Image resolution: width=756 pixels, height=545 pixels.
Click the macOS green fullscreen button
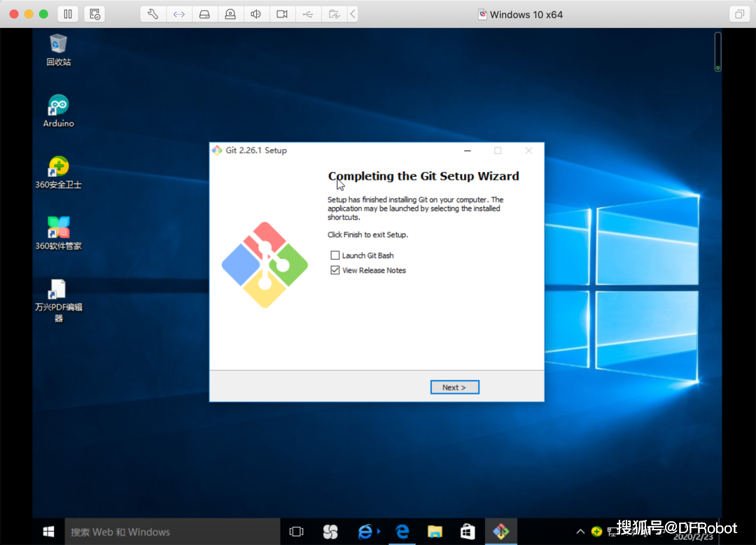(43, 14)
